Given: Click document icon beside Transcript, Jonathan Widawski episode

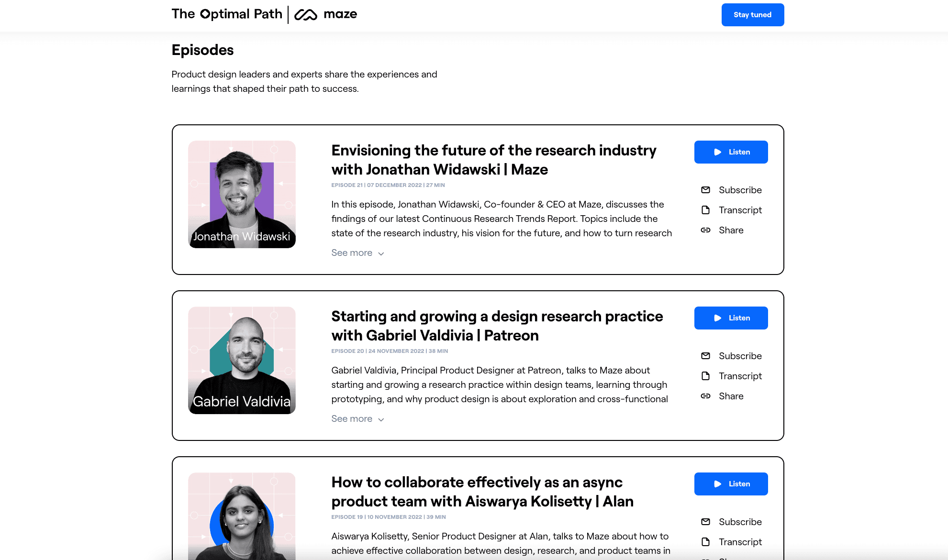Looking at the screenshot, I should pyautogui.click(x=705, y=210).
